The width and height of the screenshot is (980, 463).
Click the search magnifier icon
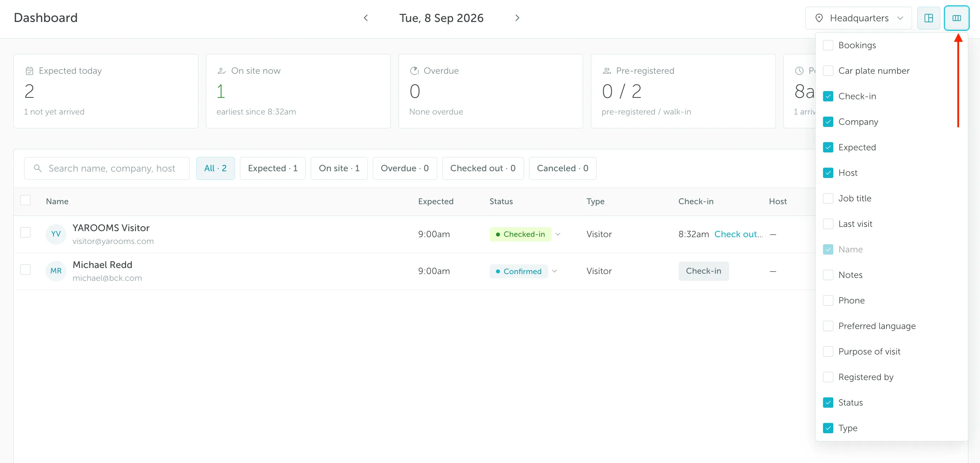point(38,168)
